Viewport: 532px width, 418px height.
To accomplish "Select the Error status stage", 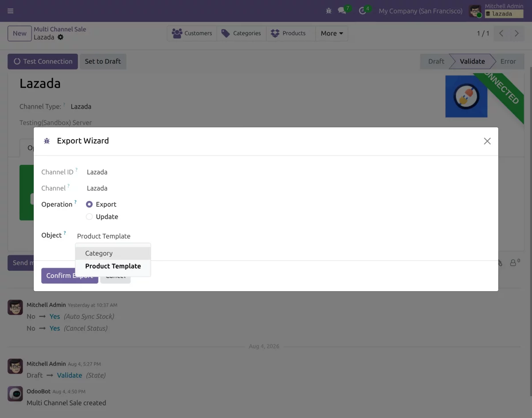I will click(508, 62).
